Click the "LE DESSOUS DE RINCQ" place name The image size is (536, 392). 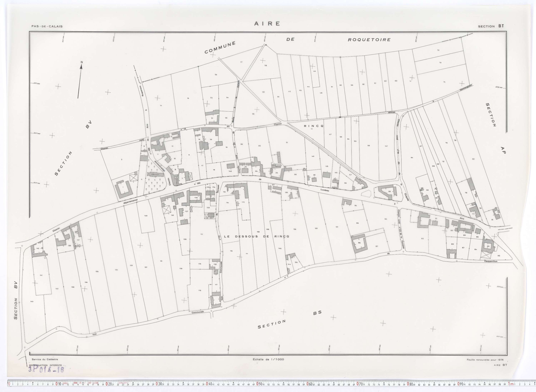[256, 236]
